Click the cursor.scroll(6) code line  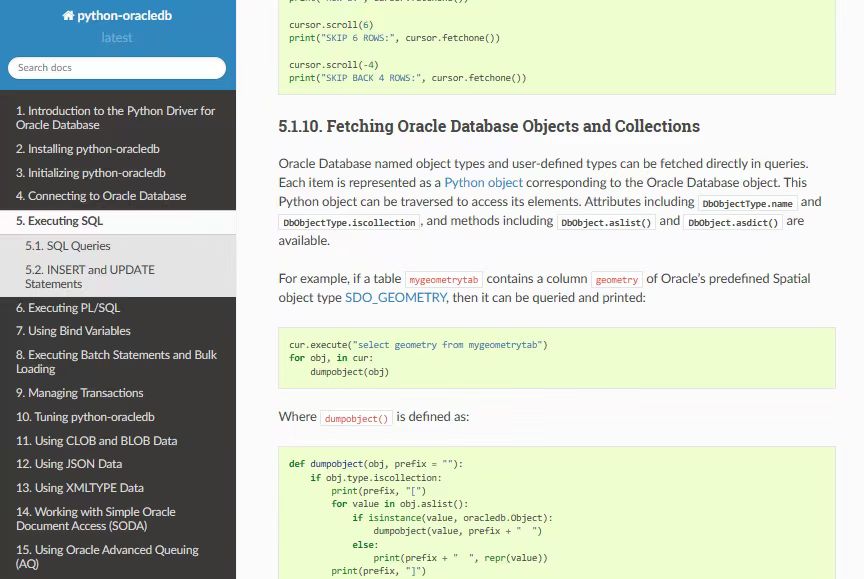tap(331, 25)
